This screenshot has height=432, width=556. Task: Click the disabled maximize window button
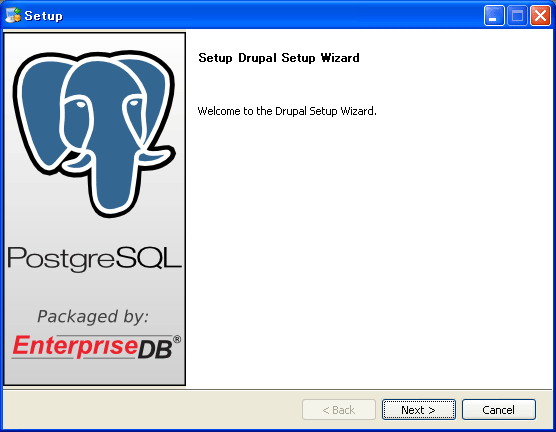click(x=517, y=16)
